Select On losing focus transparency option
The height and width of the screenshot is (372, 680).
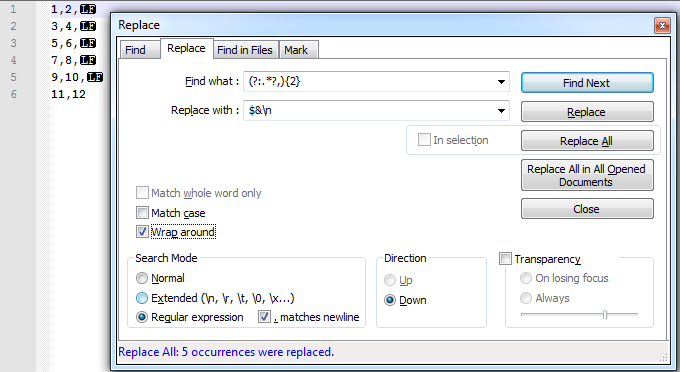coord(526,278)
